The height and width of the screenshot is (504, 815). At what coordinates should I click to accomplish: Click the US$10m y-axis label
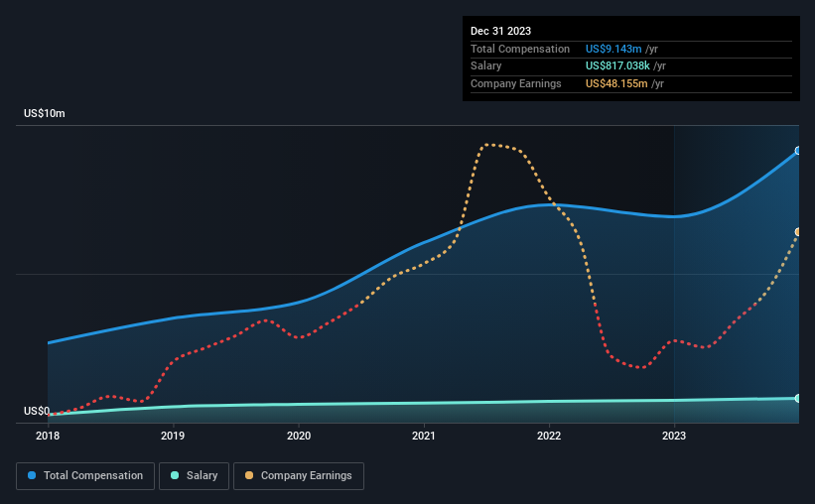click(x=45, y=113)
